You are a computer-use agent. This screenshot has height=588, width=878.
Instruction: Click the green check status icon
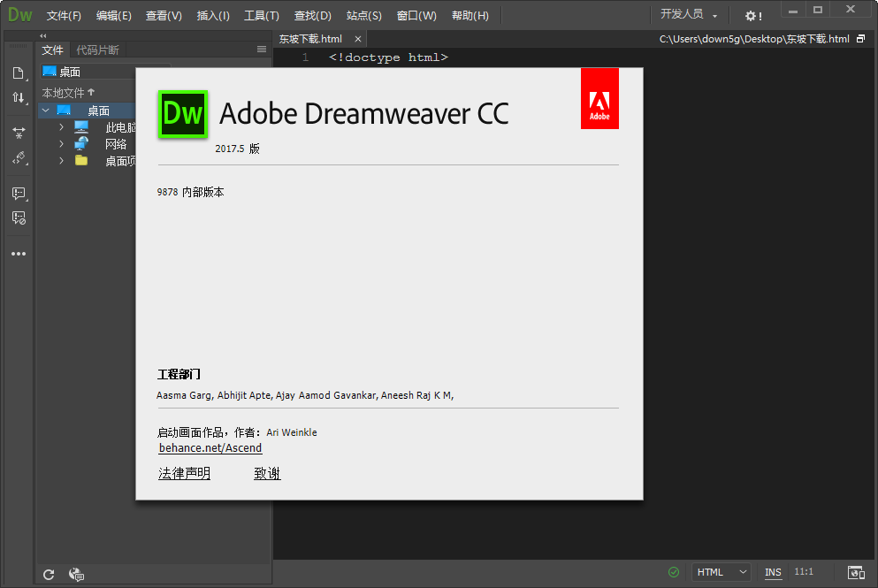click(674, 572)
